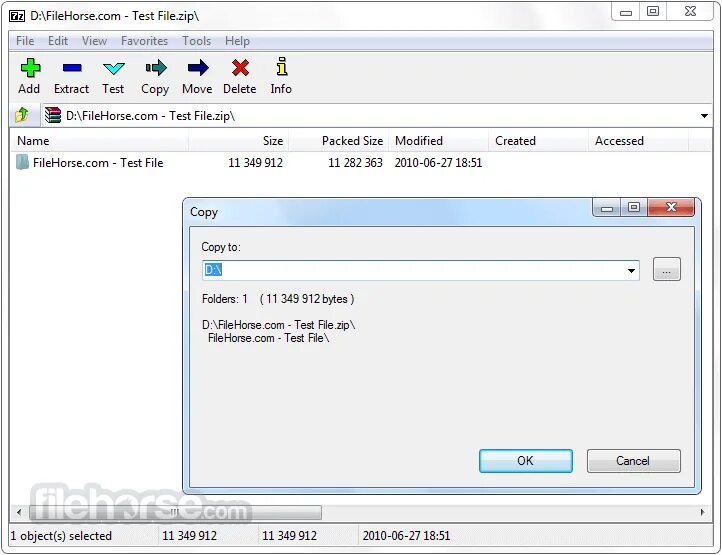Screen dimensions: 722x555
Task: Sort by Created column header
Action: 538,140
